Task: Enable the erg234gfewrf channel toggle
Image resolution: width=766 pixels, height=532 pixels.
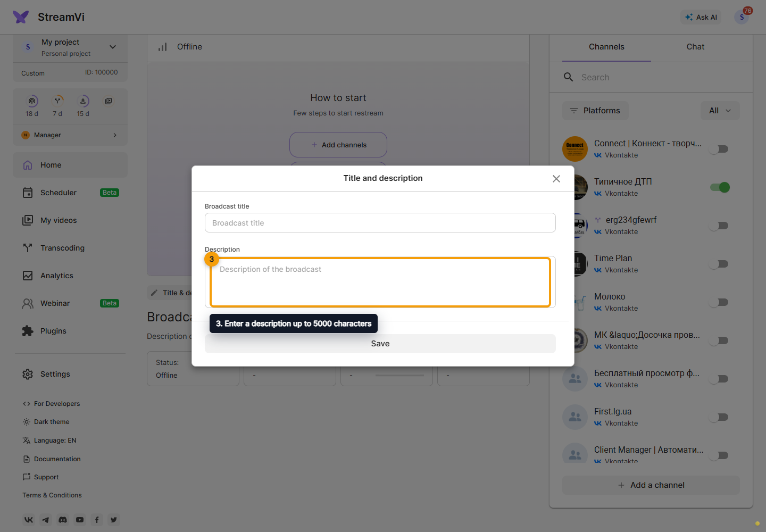Action: click(720, 226)
